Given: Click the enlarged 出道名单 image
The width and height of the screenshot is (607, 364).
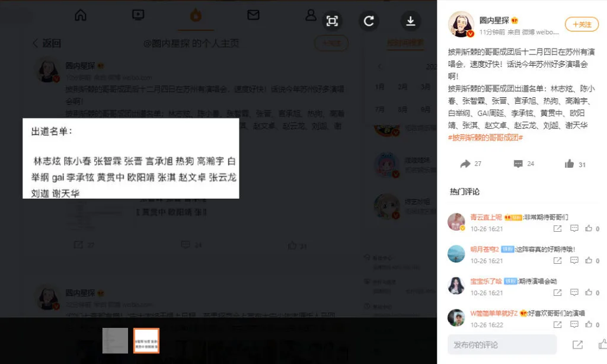Looking at the screenshot, I should pyautogui.click(x=130, y=158).
